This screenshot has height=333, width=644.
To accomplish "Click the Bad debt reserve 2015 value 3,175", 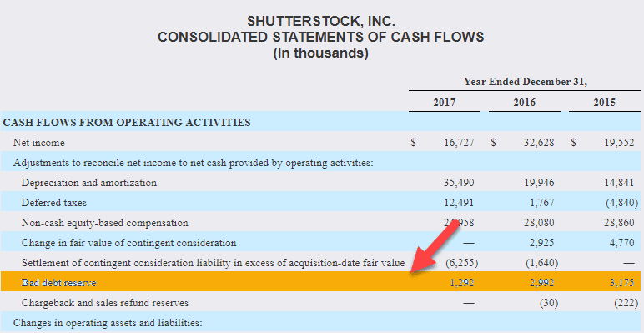I will 621,283.
